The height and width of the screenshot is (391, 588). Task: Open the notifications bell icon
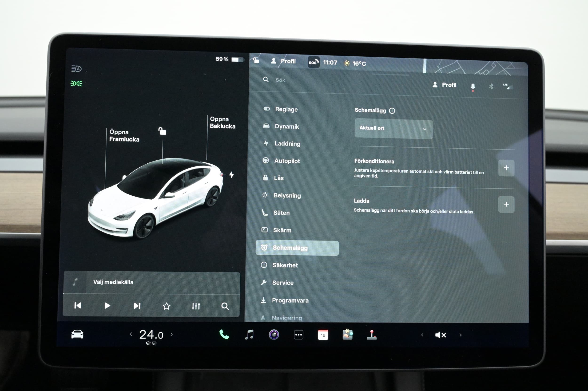coord(473,86)
